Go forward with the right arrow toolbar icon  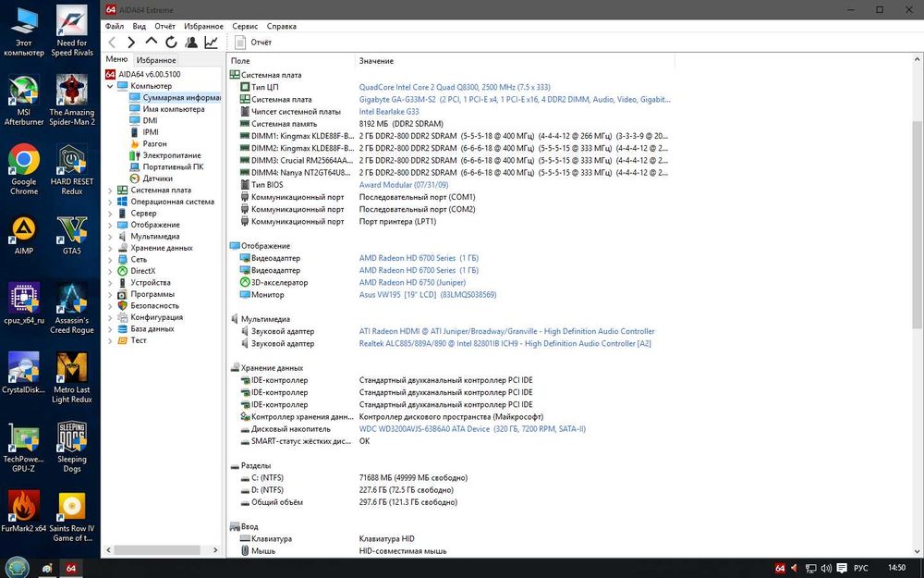pyautogui.click(x=131, y=42)
